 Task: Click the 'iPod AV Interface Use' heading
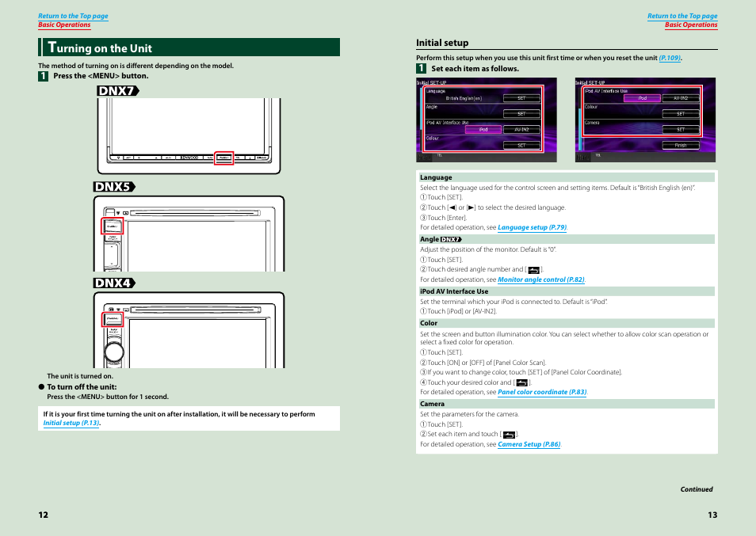(x=454, y=291)
